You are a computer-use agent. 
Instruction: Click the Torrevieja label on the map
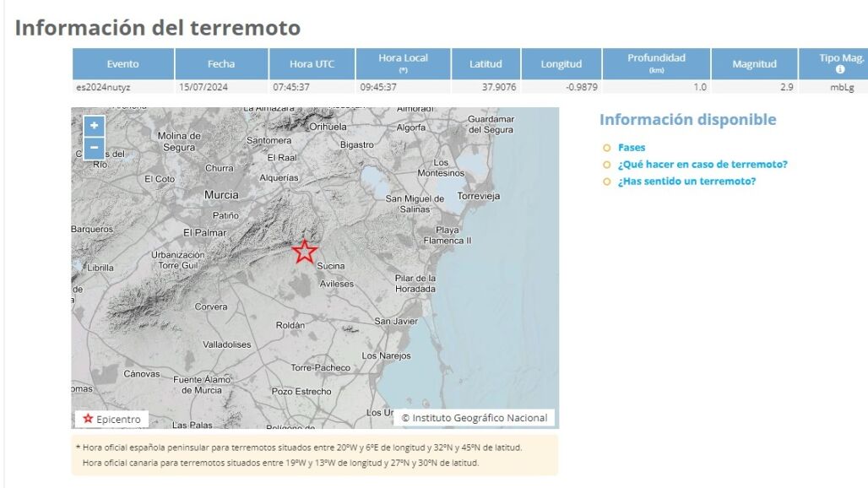(x=479, y=196)
